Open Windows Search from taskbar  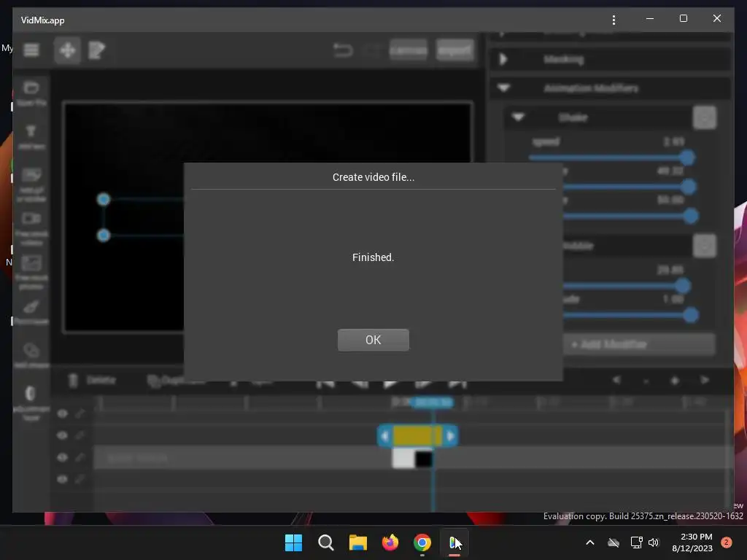(x=326, y=542)
